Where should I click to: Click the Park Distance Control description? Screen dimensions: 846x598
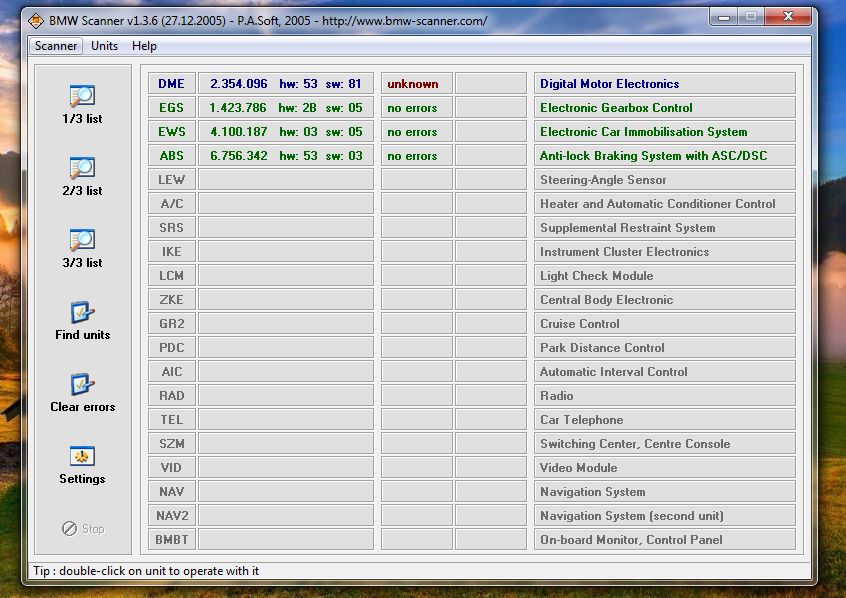point(665,348)
